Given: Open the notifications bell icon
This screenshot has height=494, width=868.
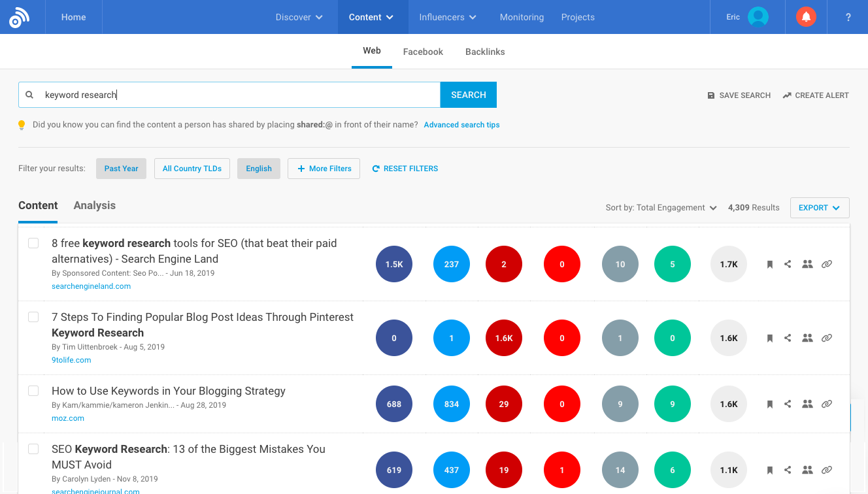Looking at the screenshot, I should coord(806,17).
